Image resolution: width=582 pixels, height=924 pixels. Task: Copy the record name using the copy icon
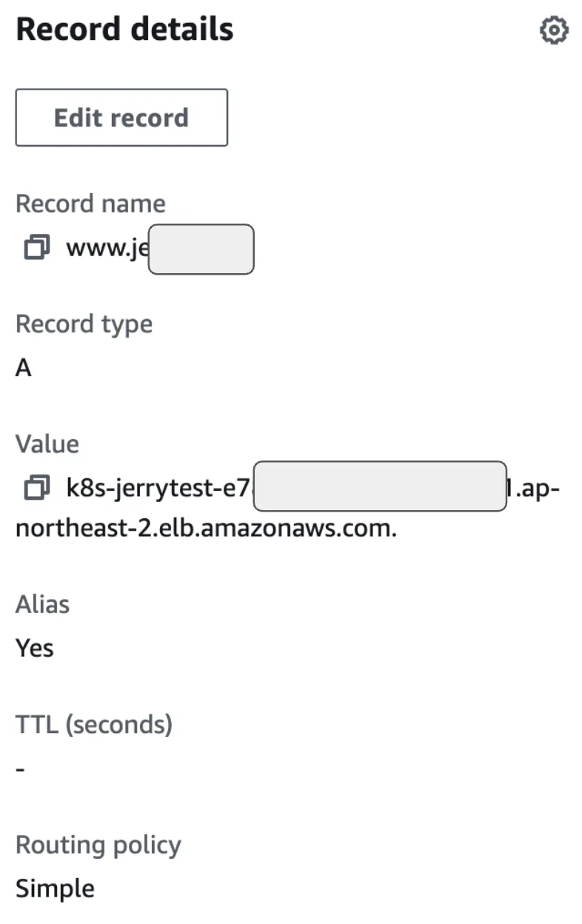pyautogui.click(x=36, y=248)
